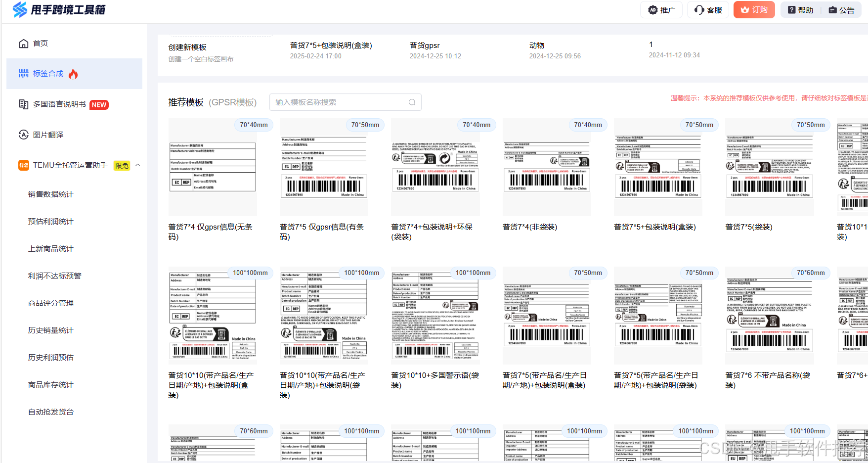Click the flame icon beside 标签合成
868x463 pixels.
pos(73,74)
